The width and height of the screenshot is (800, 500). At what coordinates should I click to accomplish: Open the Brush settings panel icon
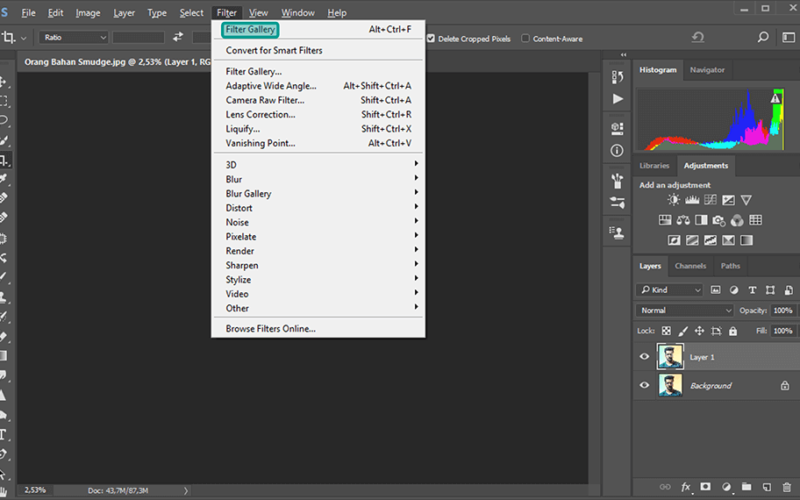[x=617, y=203]
